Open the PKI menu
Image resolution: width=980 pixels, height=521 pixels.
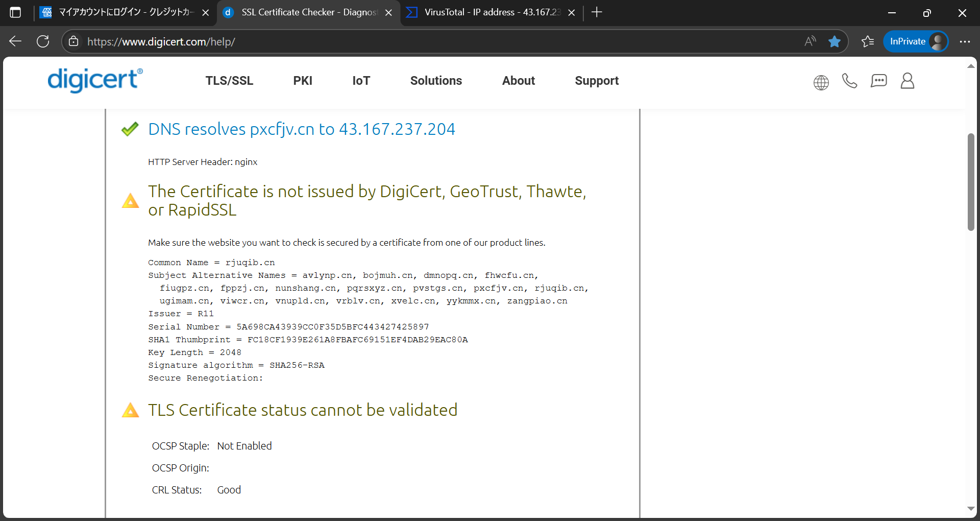tap(303, 81)
